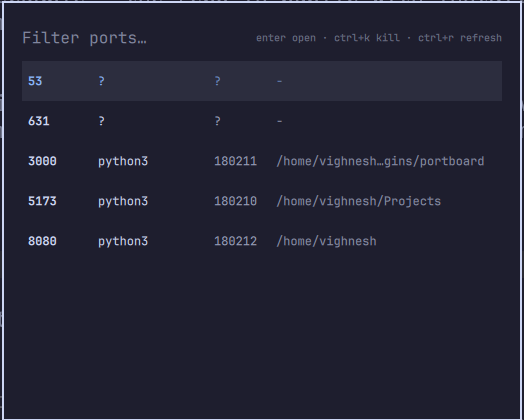Click the ctrl+k kill hint

coord(367,38)
